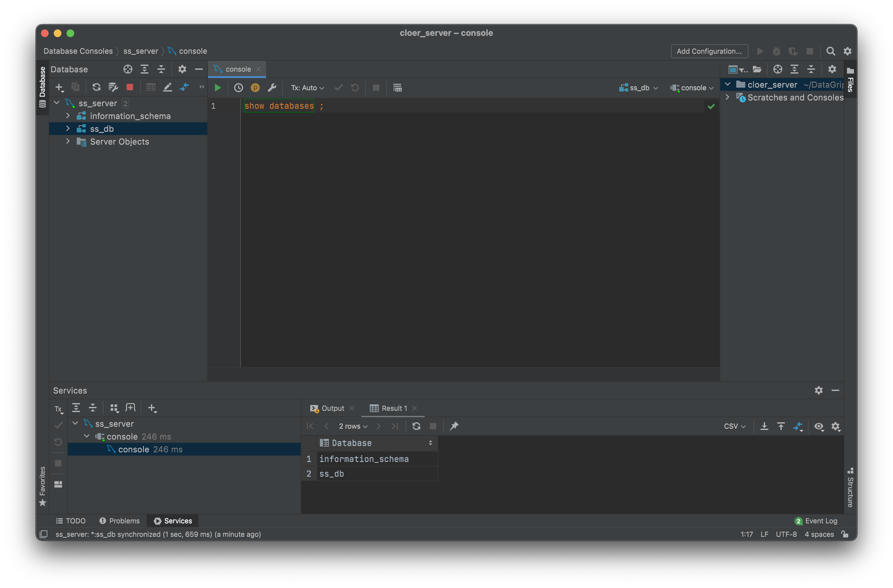Viewport: 893px width, 588px height.
Task: Open the CSV export format dropdown
Action: (x=734, y=426)
